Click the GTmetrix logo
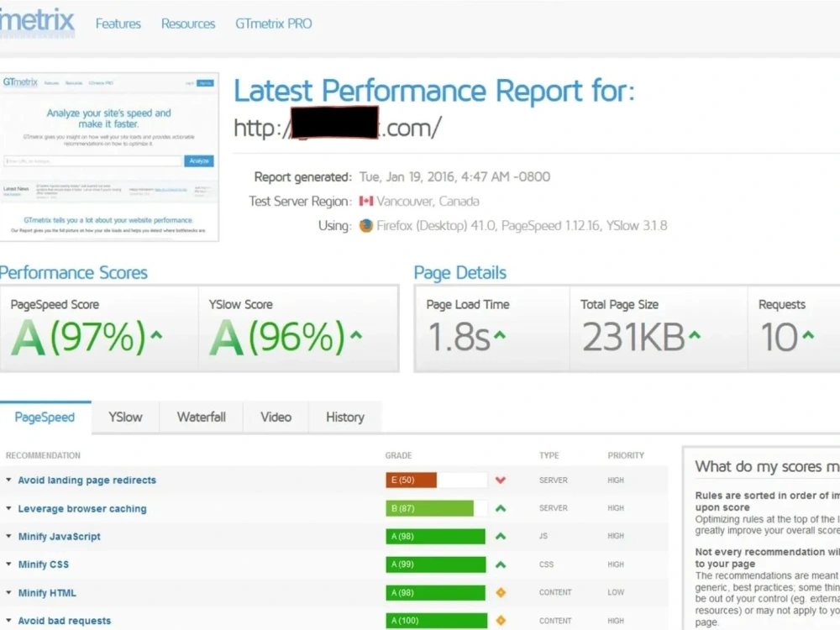 [37, 22]
